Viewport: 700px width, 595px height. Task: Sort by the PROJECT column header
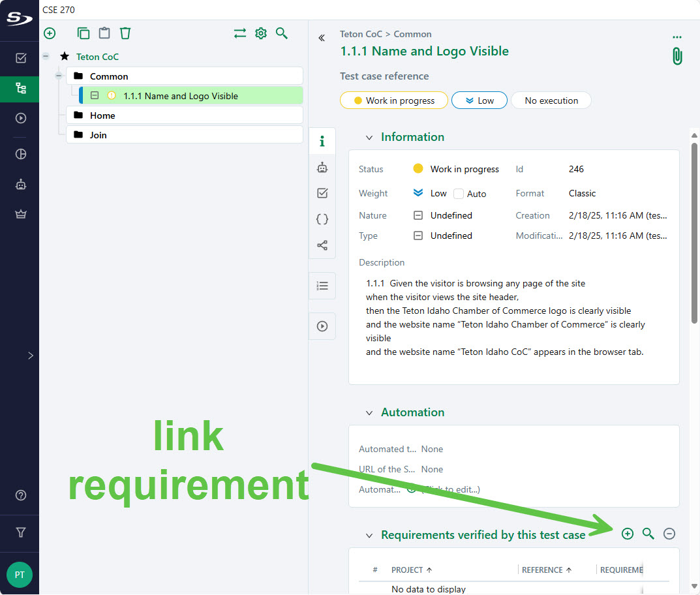407,570
